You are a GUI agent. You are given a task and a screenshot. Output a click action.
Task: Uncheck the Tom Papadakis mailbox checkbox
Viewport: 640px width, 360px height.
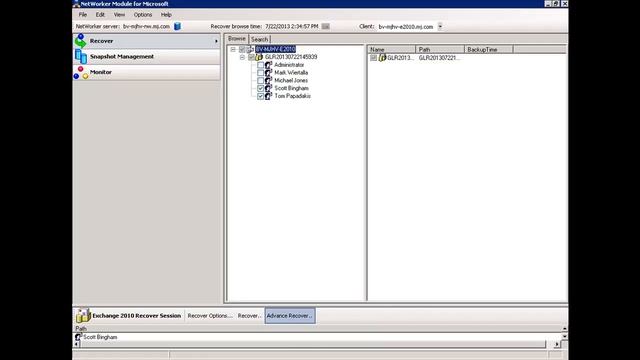[x=260, y=96]
